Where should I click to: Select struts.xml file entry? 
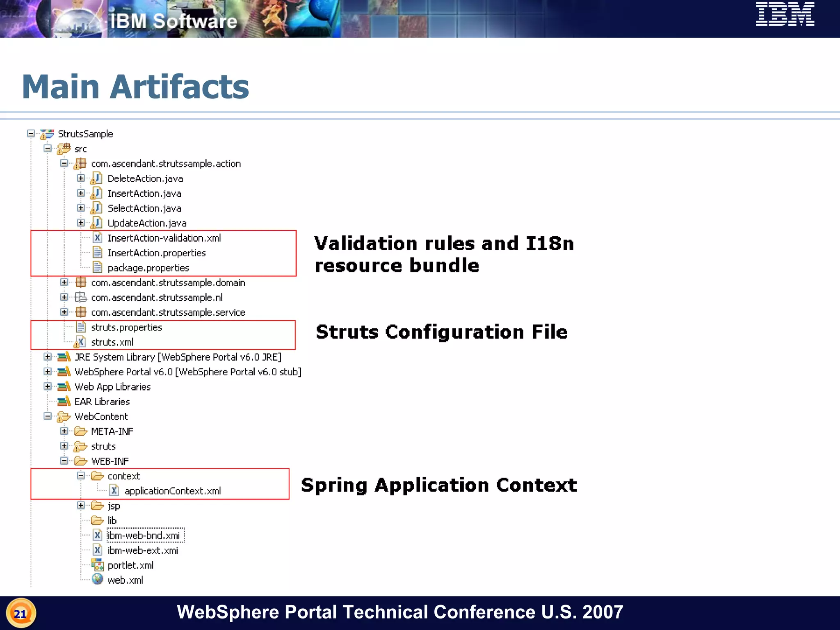[112, 342]
